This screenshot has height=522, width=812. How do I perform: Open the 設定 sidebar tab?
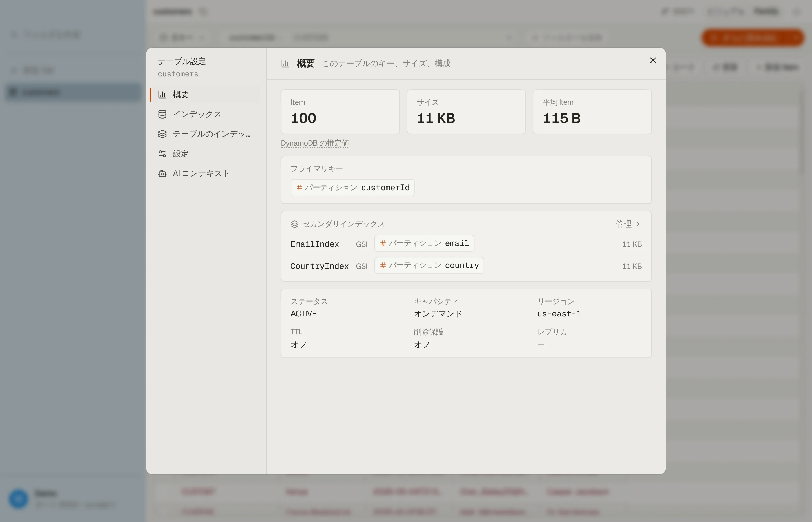point(205,153)
